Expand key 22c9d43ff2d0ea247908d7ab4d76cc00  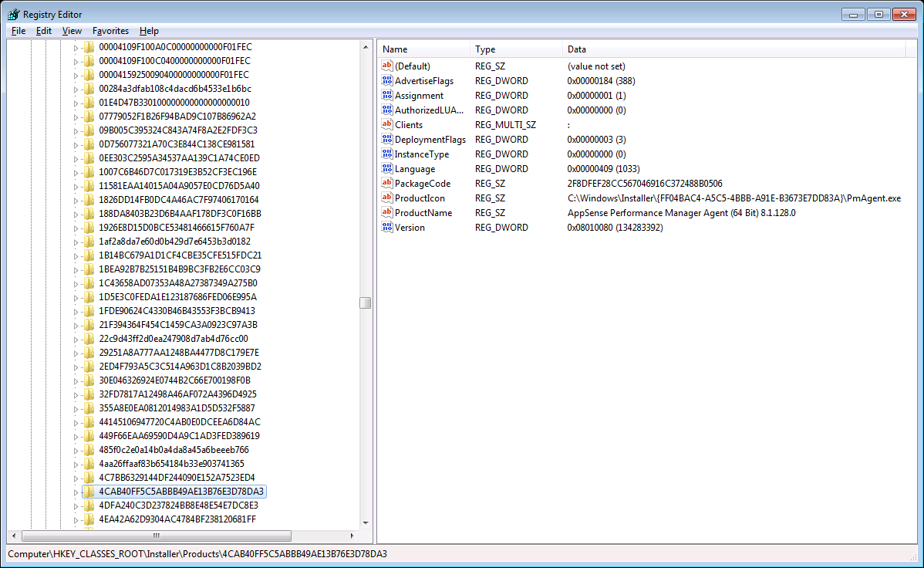(x=76, y=339)
